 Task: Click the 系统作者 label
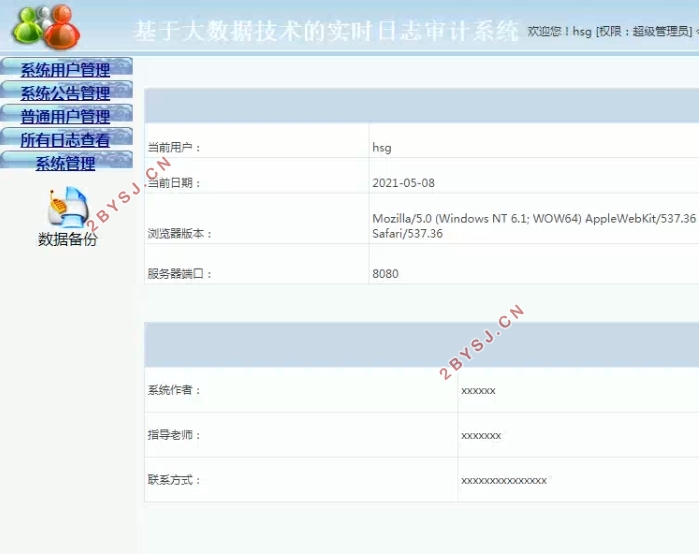[174, 390]
